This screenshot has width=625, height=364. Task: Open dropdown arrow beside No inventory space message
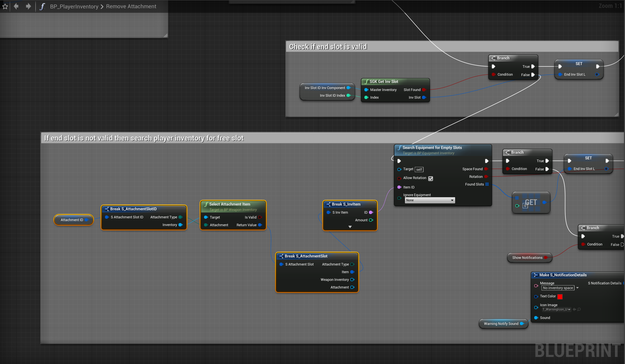pos(577,288)
